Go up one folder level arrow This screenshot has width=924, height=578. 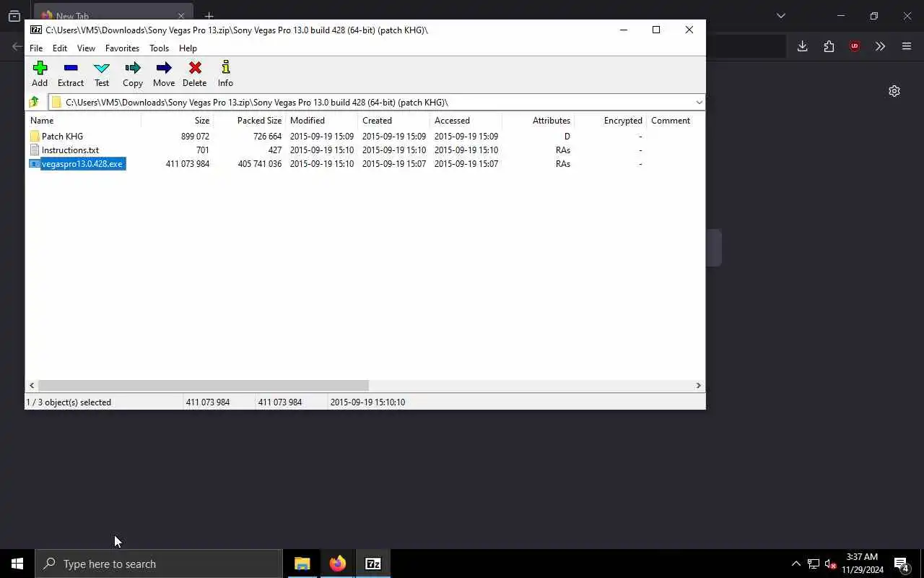click(34, 102)
